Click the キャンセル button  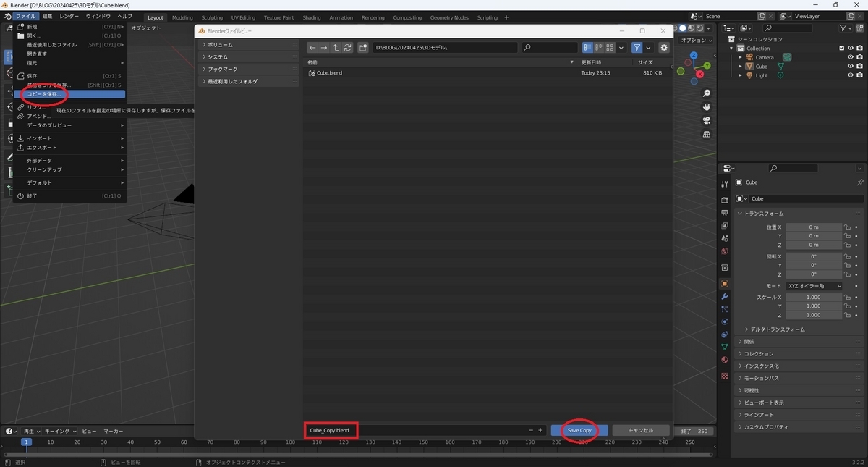[641, 430]
